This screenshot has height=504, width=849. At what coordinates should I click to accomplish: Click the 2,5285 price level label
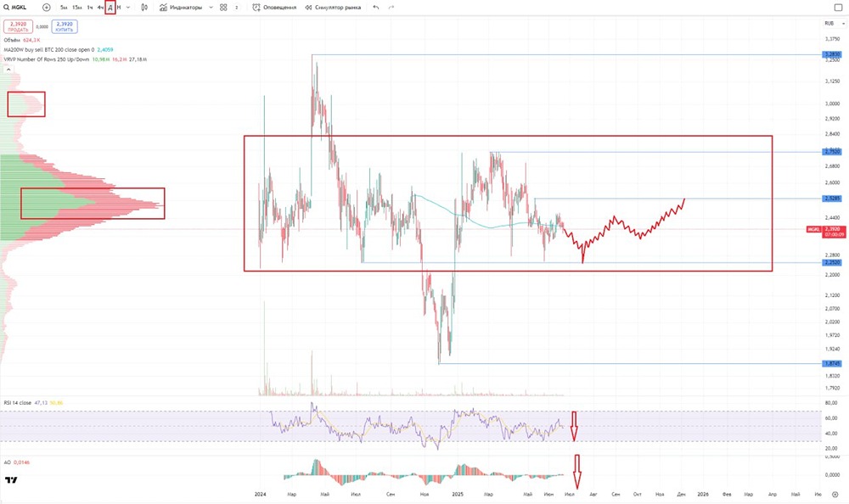pos(832,199)
